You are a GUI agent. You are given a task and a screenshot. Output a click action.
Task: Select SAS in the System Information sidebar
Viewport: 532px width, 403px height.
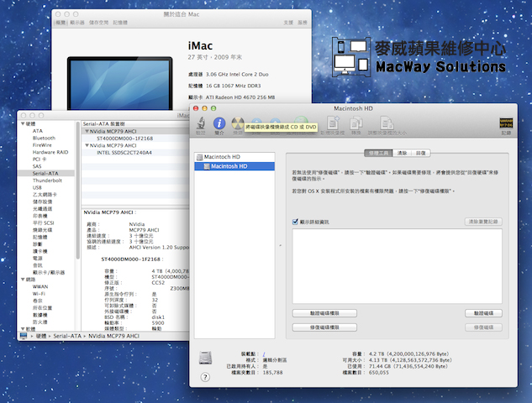[x=37, y=166]
